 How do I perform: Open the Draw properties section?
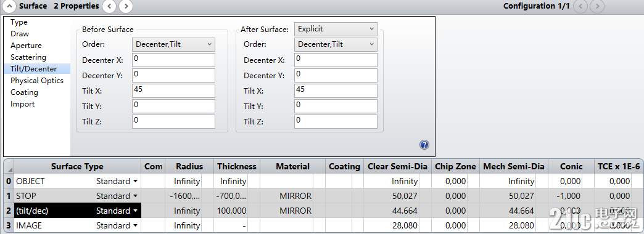pos(20,34)
